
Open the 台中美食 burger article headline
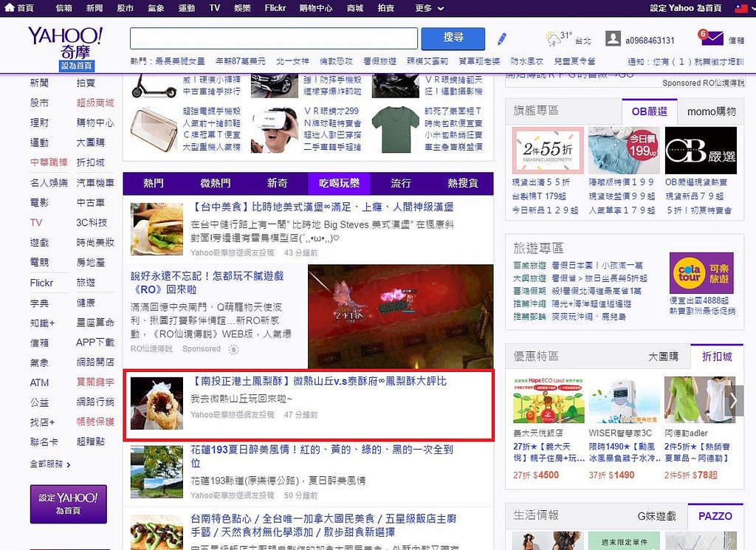point(322,207)
